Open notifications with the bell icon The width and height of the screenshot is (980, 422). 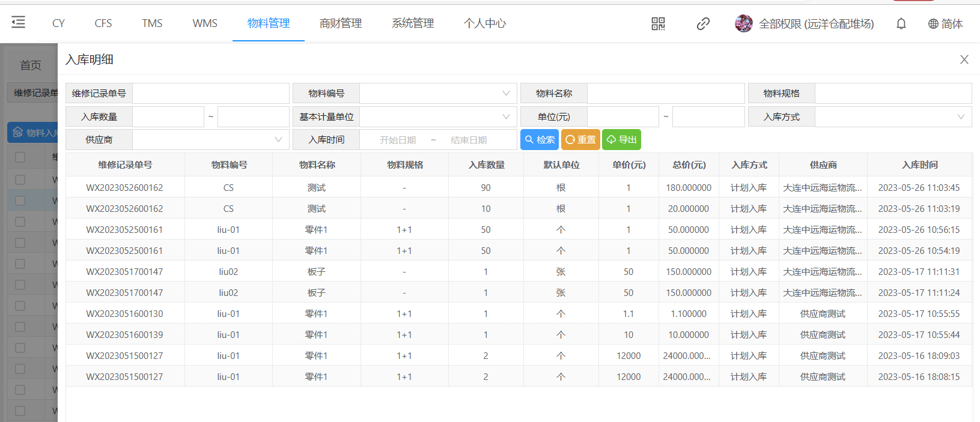(x=901, y=23)
